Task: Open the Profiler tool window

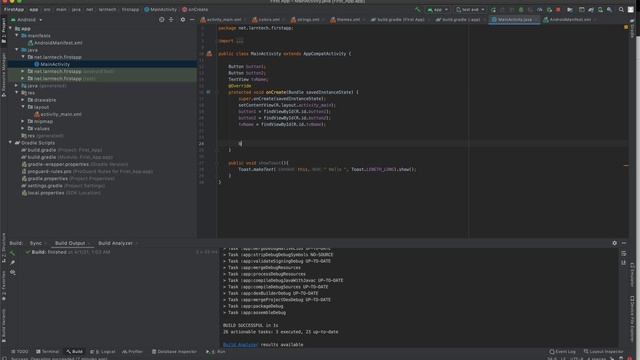Action: pos(132,351)
